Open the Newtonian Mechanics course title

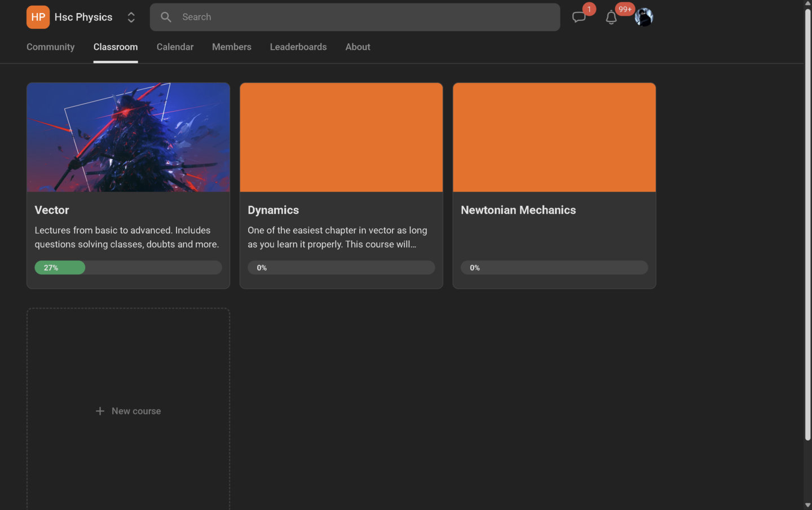tap(518, 210)
